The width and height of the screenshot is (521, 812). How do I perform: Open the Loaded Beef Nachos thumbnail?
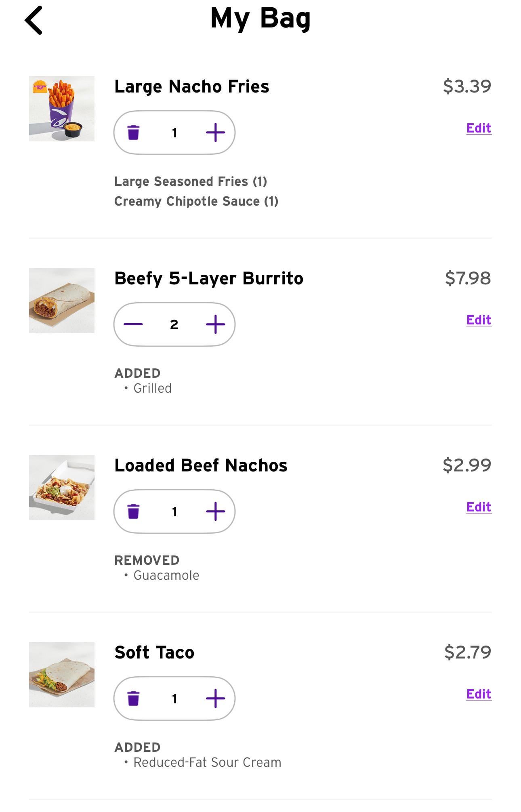[62, 488]
